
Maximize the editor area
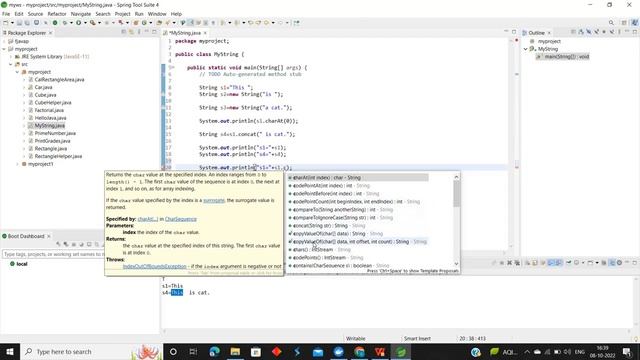point(514,32)
